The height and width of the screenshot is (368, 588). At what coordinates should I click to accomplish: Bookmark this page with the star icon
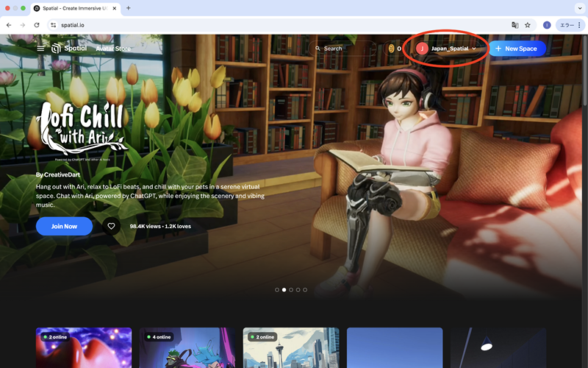coord(528,25)
